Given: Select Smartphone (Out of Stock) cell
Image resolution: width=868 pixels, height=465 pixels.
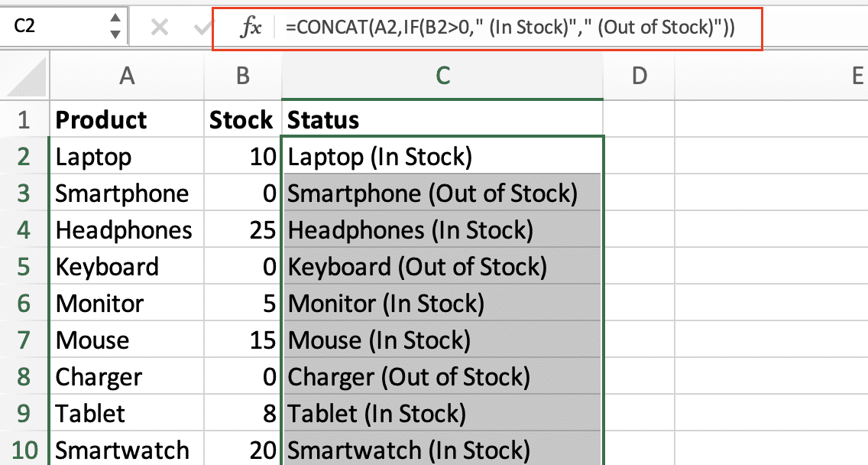Looking at the screenshot, I should pos(442,193).
